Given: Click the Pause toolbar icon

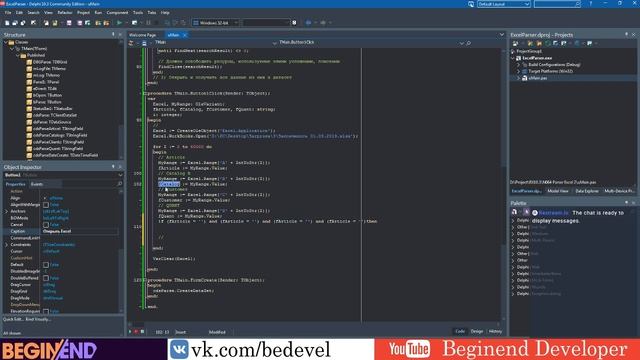Looking at the screenshot, I should [148, 23].
